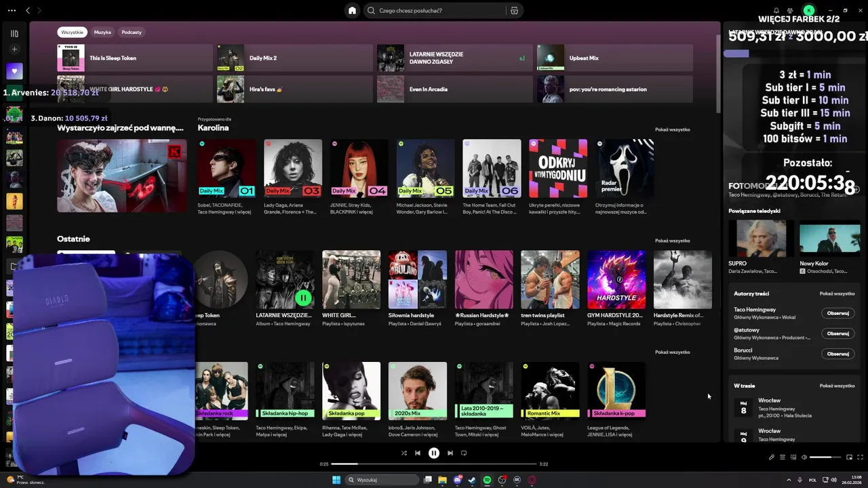Open This Is Sleep Token shortcut
This screenshot has width=868, height=488.
coord(135,58)
